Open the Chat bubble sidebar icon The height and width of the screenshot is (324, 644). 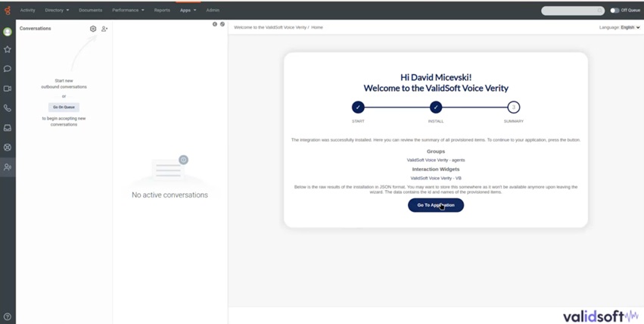point(8,69)
